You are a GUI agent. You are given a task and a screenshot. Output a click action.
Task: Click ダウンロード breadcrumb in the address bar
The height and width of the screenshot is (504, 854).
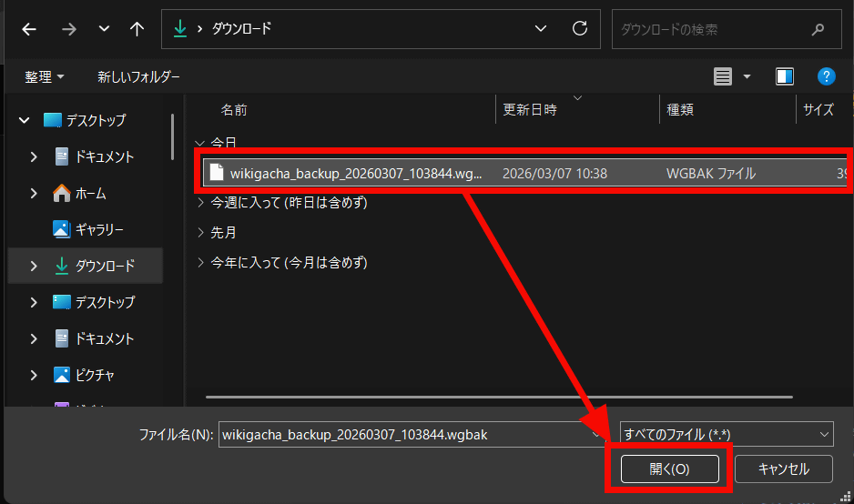[241, 29]
